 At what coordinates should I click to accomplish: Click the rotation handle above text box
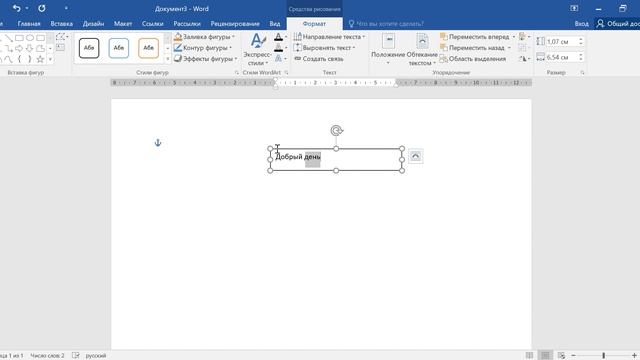click(x=336, y=131)
